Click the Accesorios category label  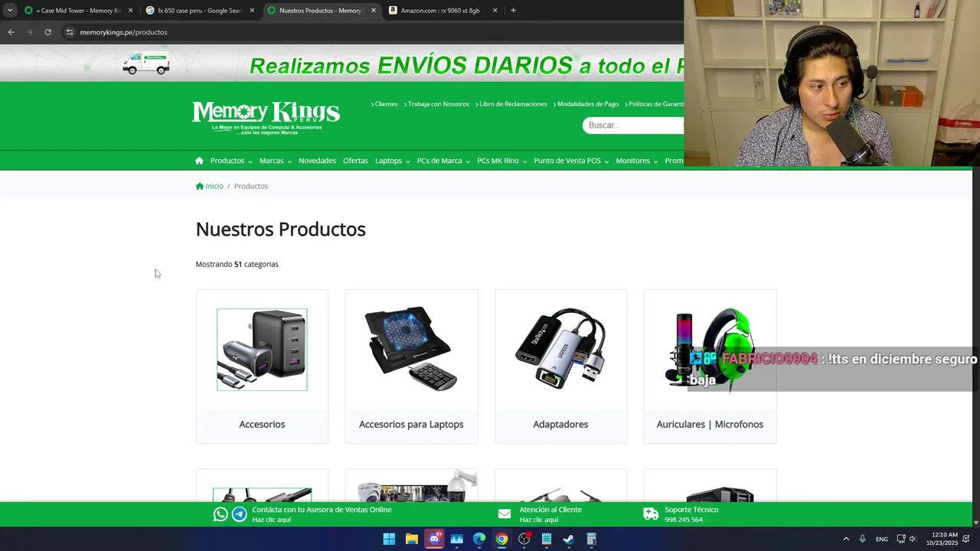click(262, 424)
